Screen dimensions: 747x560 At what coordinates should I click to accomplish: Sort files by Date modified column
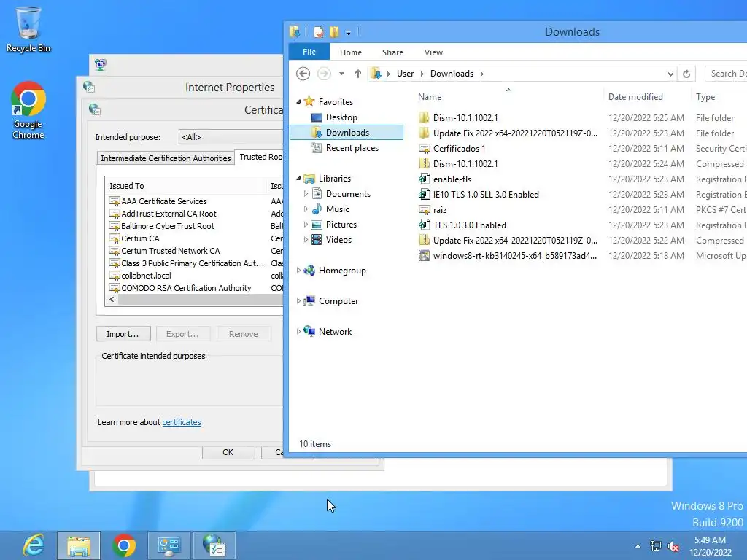coord(635,97)
